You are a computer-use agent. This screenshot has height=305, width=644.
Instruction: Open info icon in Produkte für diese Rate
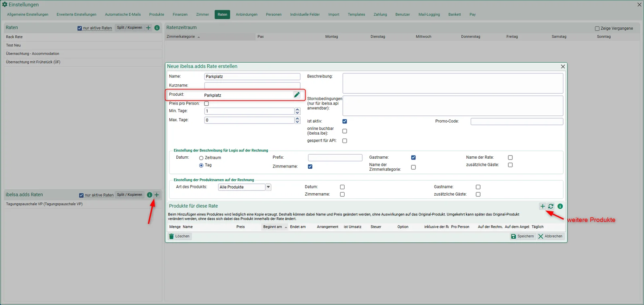point(560,206)
